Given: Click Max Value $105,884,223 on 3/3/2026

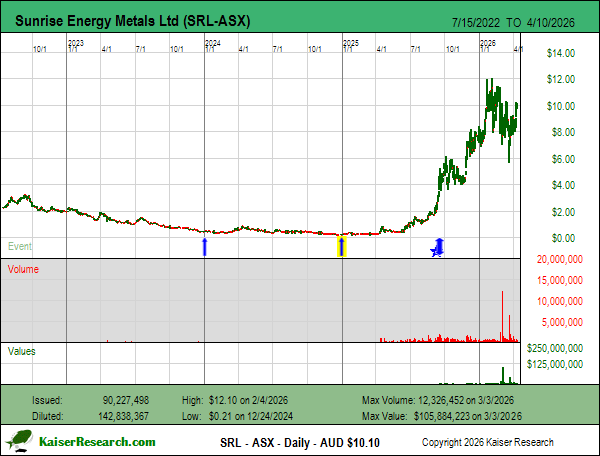Looking at the screenshot, I should pos(442,416).
